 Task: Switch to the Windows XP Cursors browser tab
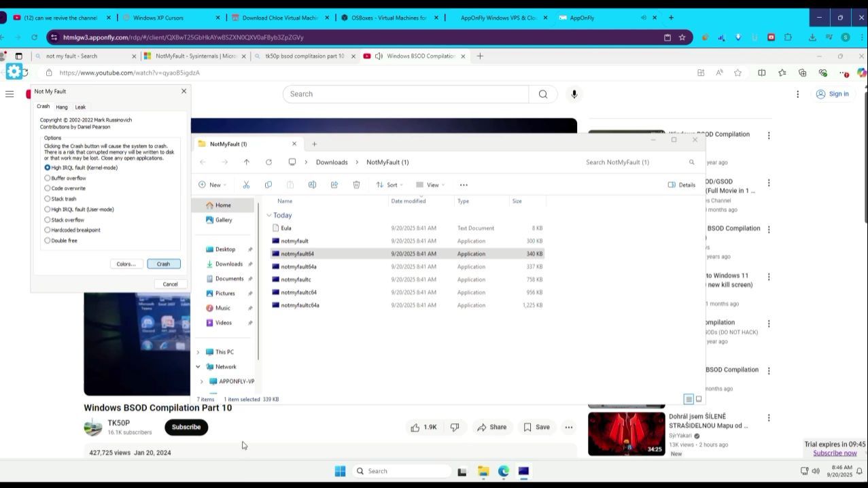point(171,18)
